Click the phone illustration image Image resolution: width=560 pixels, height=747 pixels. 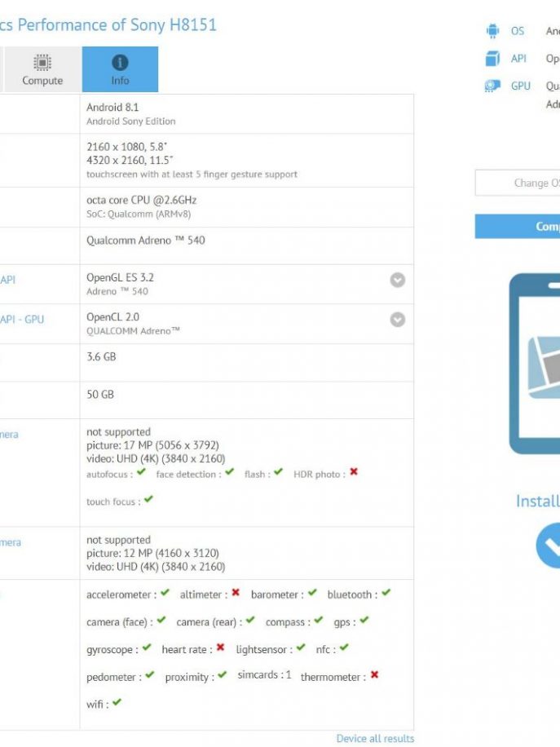535,363
